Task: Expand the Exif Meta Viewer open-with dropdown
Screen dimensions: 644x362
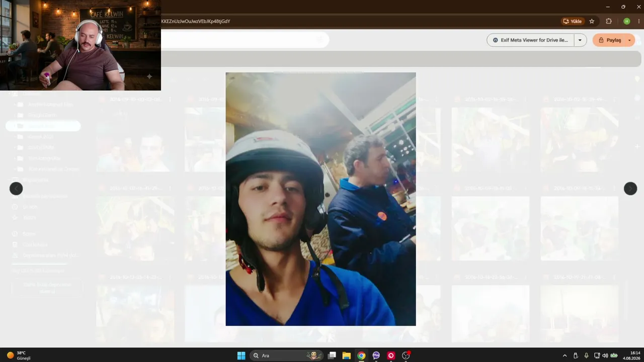Action: click(580, 40)
